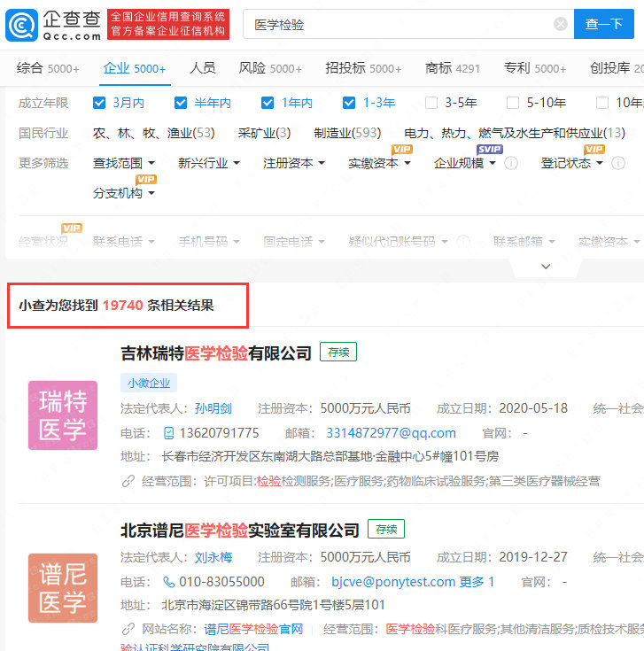Uncheck the 3月内 checkbox
Screen dimensions: 644x651
point(99,103)
